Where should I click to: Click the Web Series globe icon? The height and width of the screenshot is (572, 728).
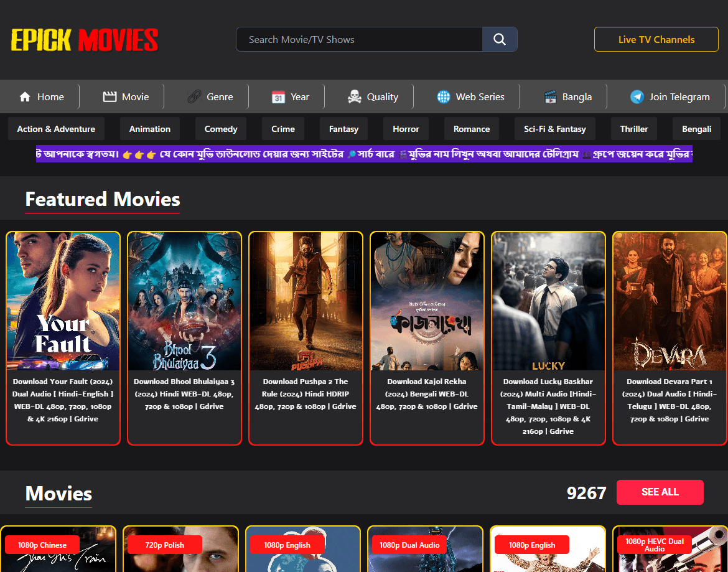click(x=444, y=96)
